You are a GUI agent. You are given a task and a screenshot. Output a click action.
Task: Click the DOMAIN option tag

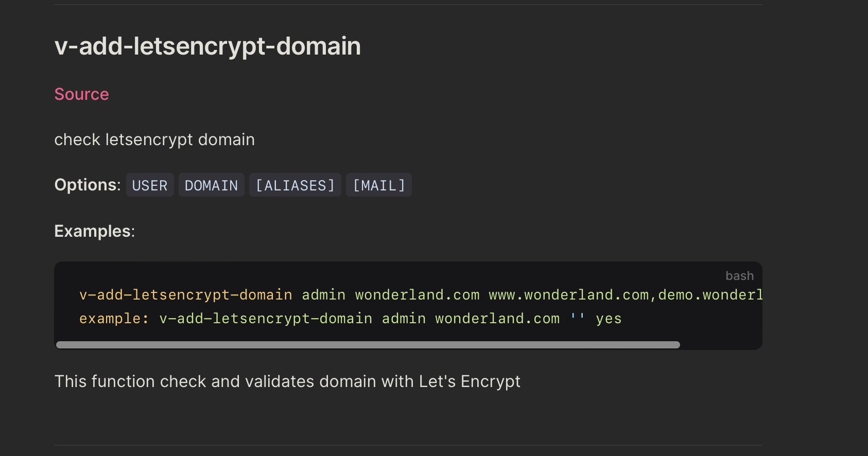point(211,185)
